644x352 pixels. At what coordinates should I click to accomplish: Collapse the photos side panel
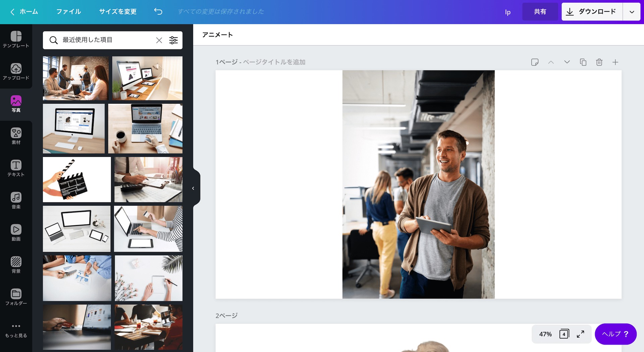(x=194, y=188)
